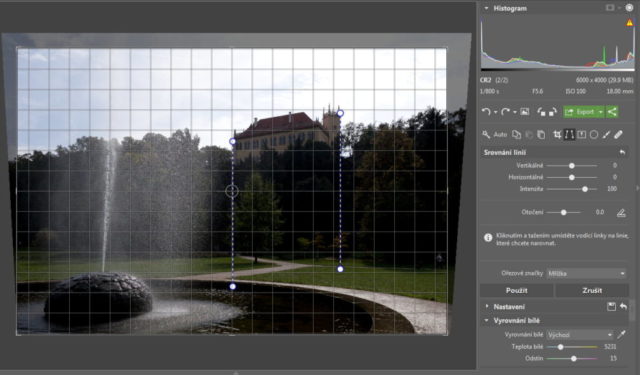This screenshot has width=640, height=375.
Task: Open the Vyrovnání bílé Výchozí dropdown
Action: pos(580,335)
